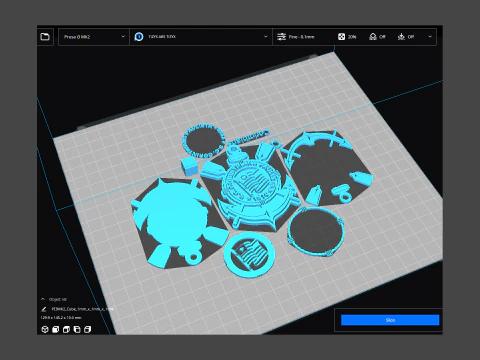Image resolution: width=480 pixels, height=360 pixels.
Task: Click the blue extruder number icon
Action: (139, 37)
